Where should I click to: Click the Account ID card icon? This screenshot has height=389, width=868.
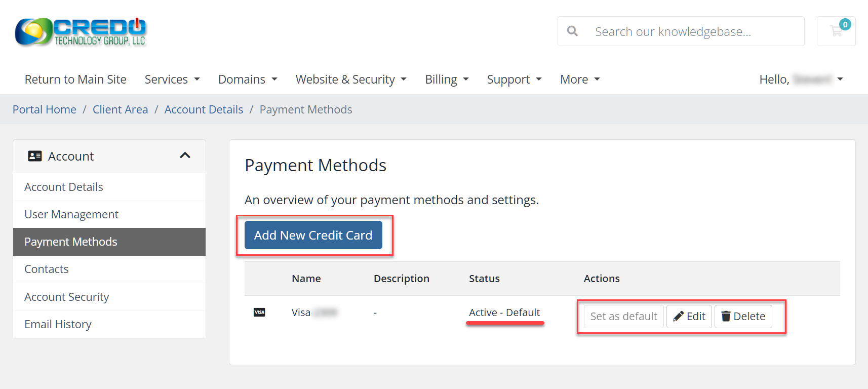[x=35, y=156]
